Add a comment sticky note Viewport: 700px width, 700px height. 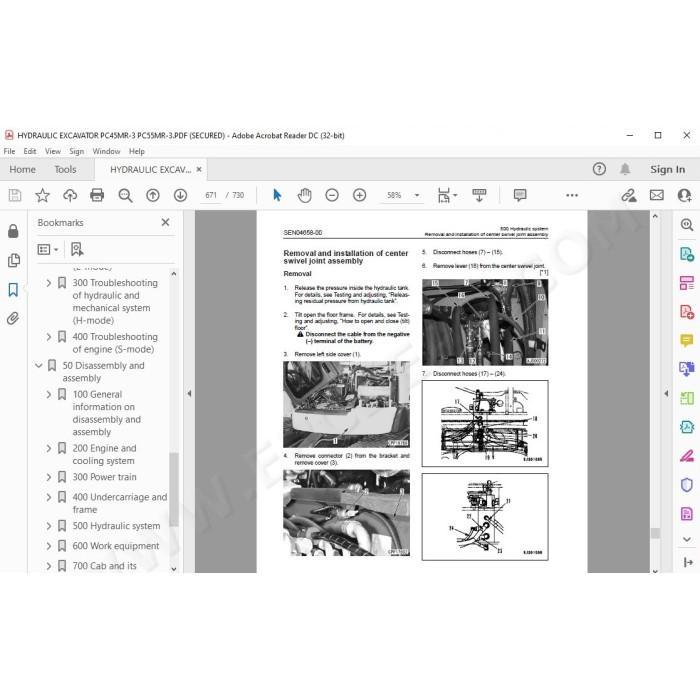tap(520, 195)
